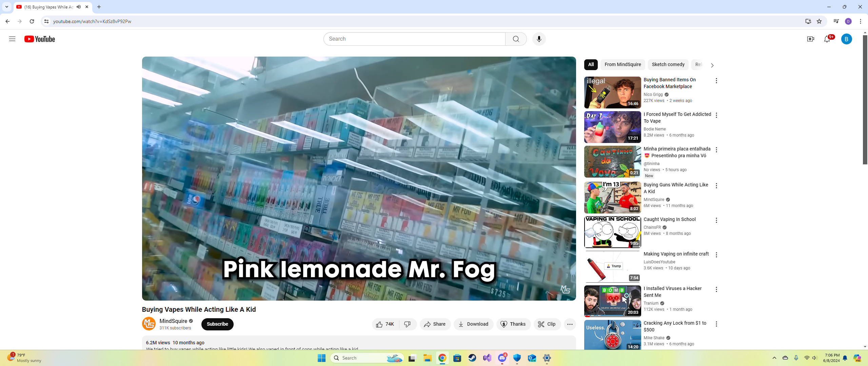Open the Create video icon
This screenshot has width=868, height=366.
[x=810, y=39]
